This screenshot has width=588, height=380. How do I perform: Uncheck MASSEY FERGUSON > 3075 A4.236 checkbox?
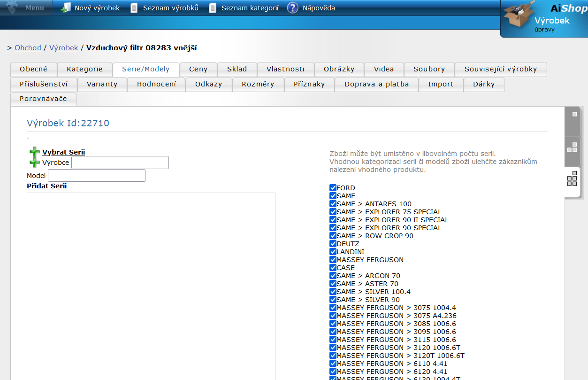tap(333, 316)
